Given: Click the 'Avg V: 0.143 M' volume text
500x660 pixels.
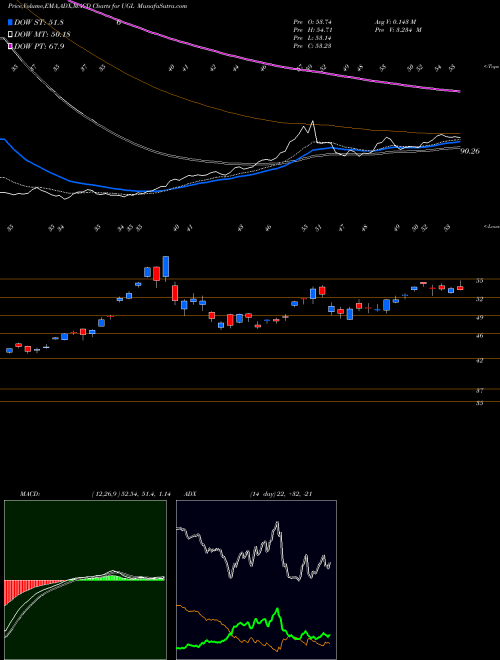Looking at the screenshot, I should [397, 21].
